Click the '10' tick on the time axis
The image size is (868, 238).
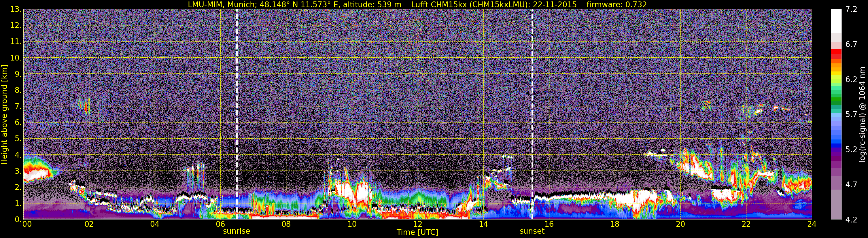pos(352,224)
